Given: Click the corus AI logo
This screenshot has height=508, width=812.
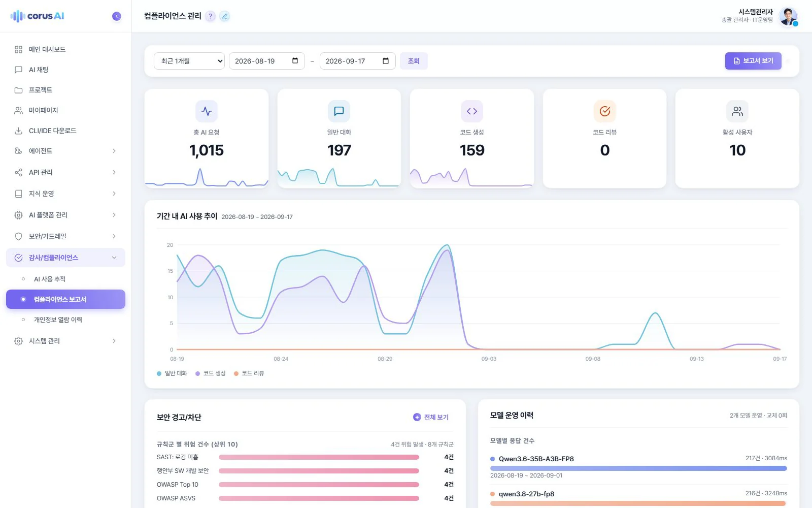Looking at the screenshot, I should pyautogui.click(x=38, y=16).
